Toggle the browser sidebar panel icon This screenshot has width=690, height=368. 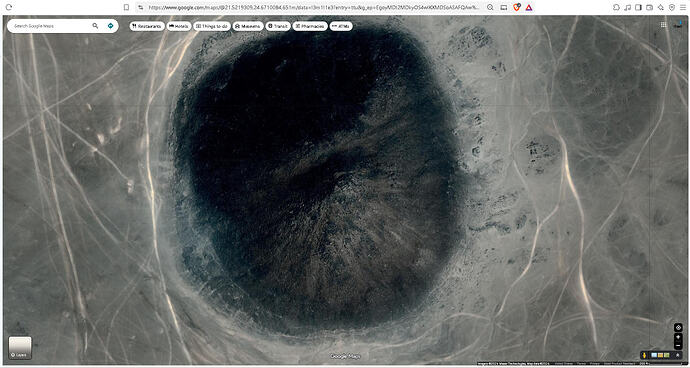tap(639, 7)
